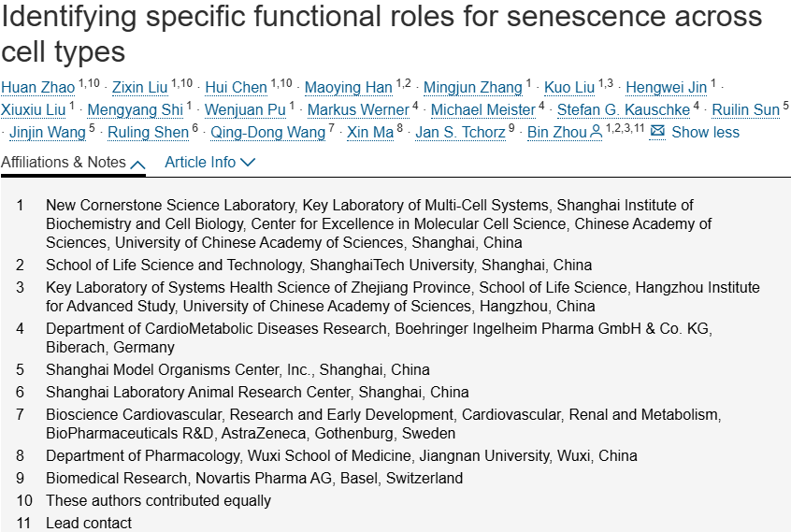
Task: Open author link Zixin Liu
Action: coord(139,87)
